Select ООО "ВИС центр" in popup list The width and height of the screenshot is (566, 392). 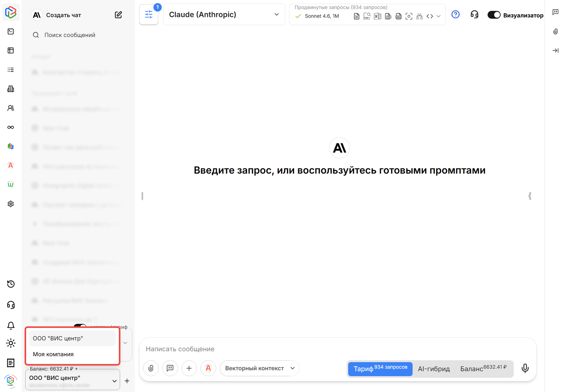click(58, 338)
